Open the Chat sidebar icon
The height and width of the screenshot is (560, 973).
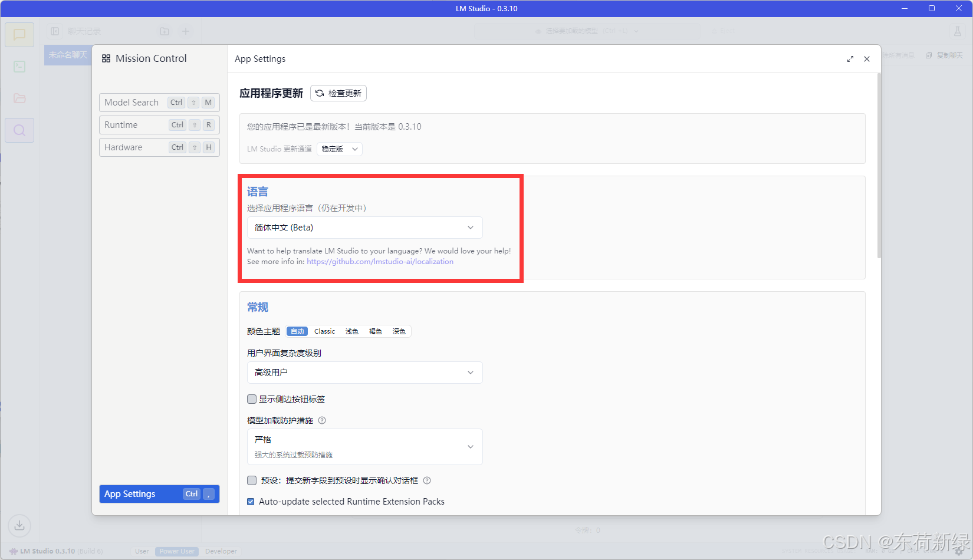click(19, 35)
